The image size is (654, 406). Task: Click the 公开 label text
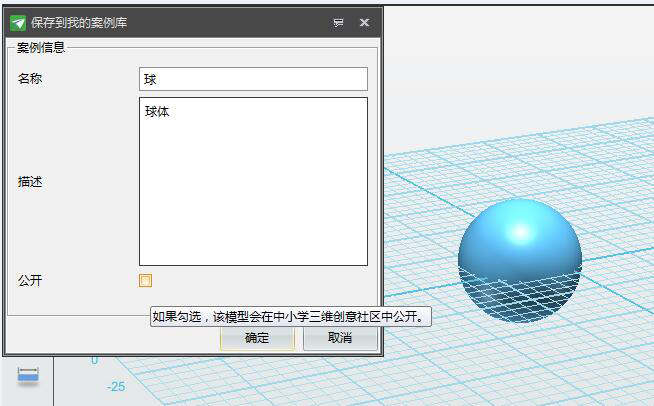click(x=30, y=281)
